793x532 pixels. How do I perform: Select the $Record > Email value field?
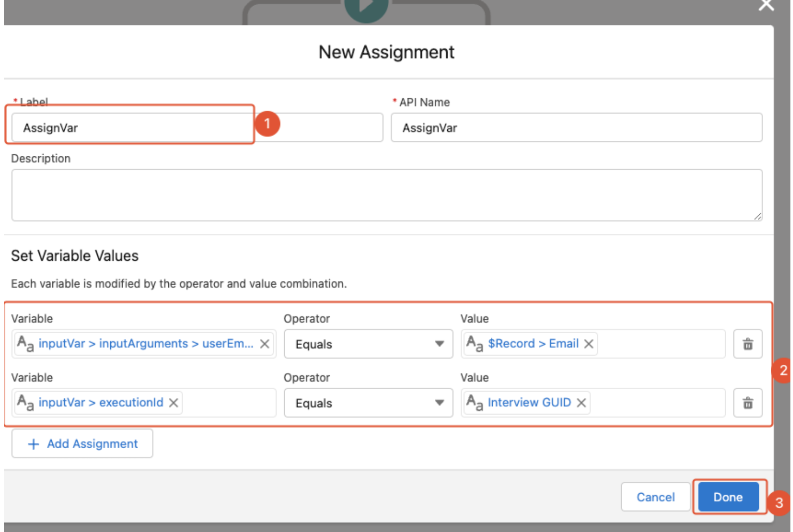point(660,344)
